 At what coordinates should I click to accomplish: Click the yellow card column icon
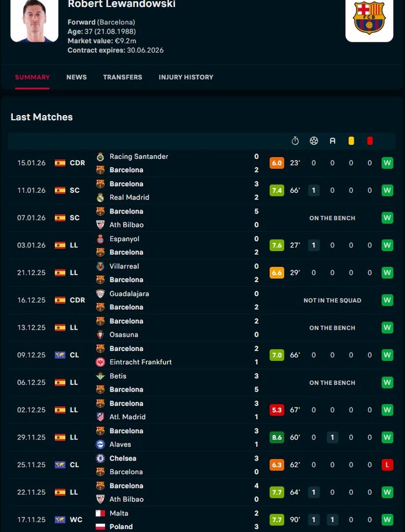pyautogui.click(x=351, y=141)
